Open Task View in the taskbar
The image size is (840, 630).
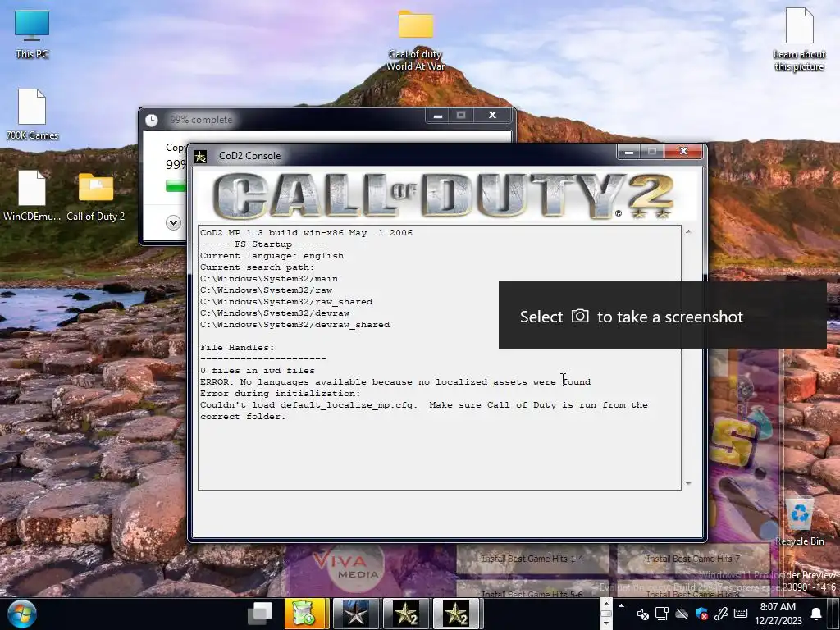point(260,614)
